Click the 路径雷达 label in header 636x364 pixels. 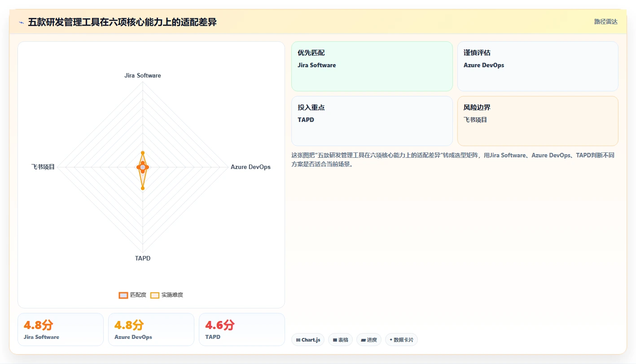pos(605,22)
